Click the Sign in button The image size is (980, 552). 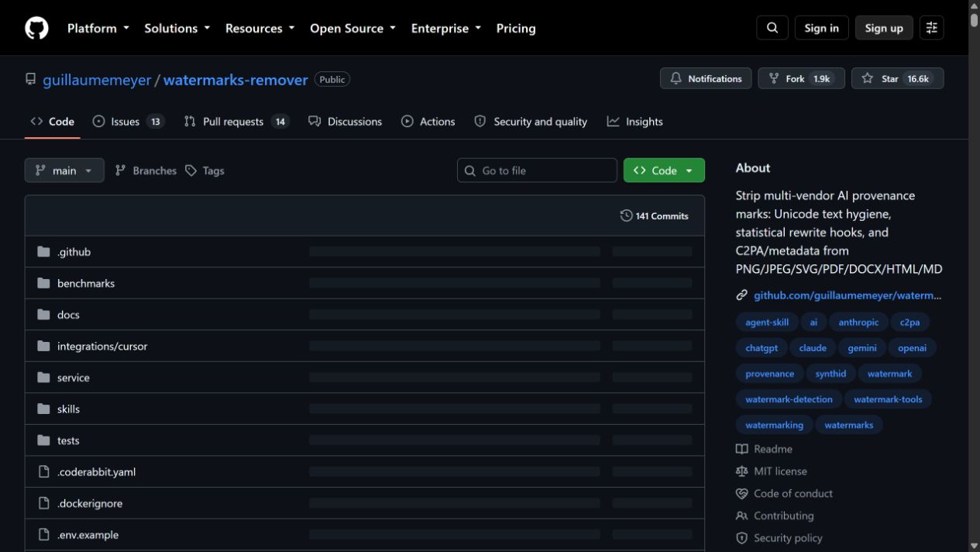(x=821, y=28)
